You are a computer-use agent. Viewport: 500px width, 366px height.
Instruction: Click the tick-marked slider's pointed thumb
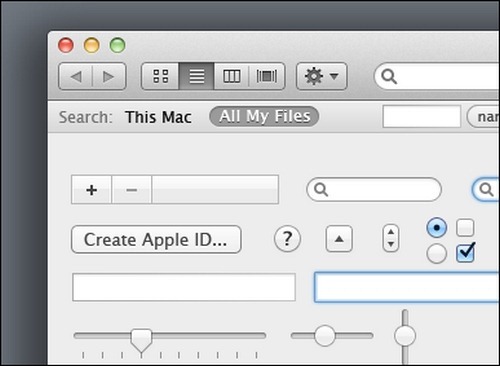click(141, 339)
